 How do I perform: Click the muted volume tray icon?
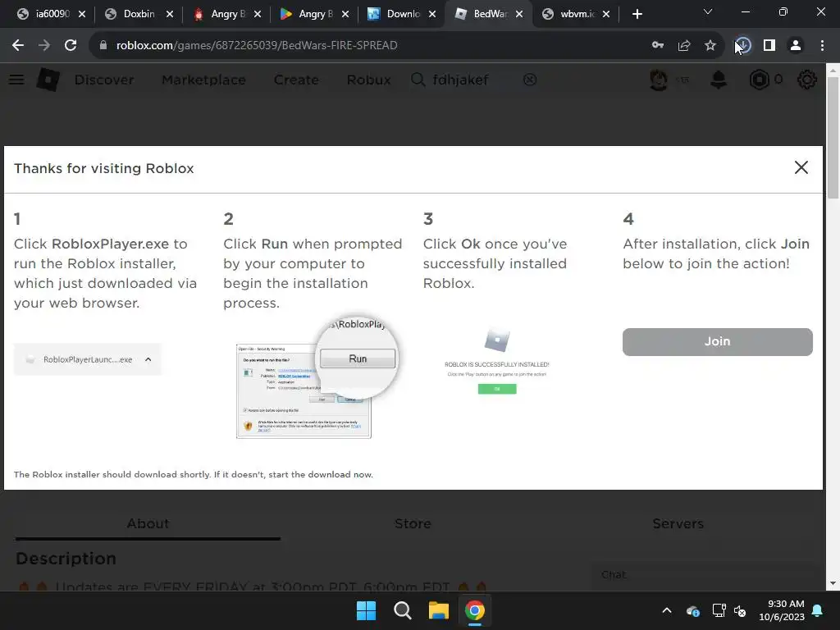740,610
